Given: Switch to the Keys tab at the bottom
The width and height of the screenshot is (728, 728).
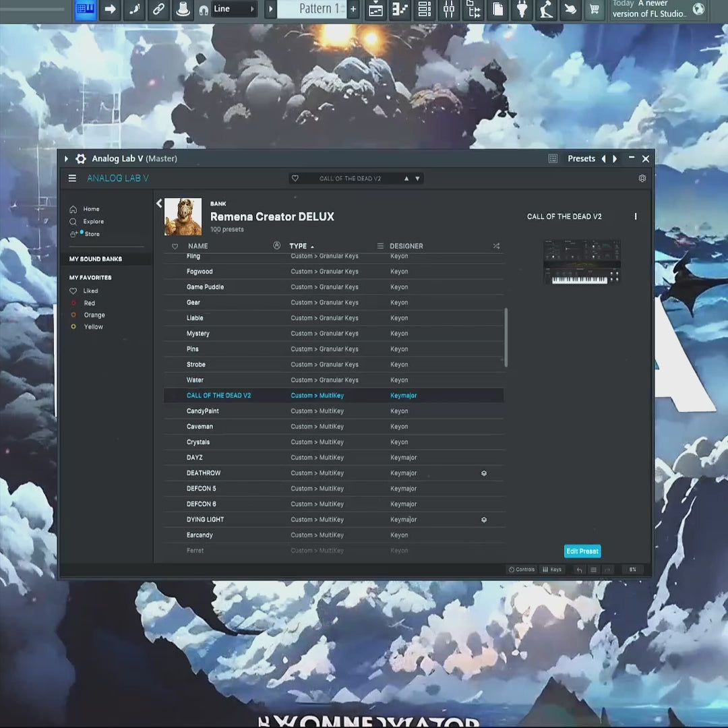Looking at the screenshot, I should [x=552, y=569].
